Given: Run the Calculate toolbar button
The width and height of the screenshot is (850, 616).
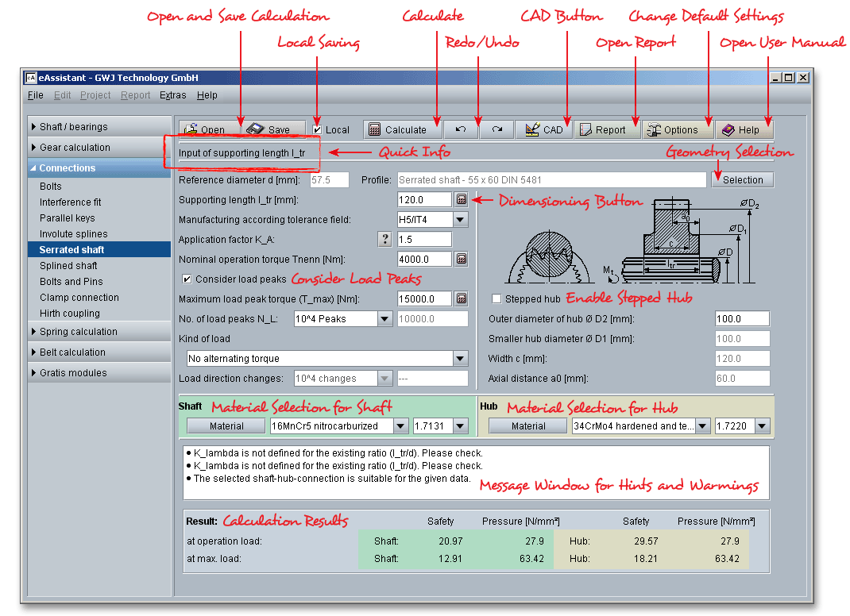Looking at the screenshot, I should coord(402,129).
